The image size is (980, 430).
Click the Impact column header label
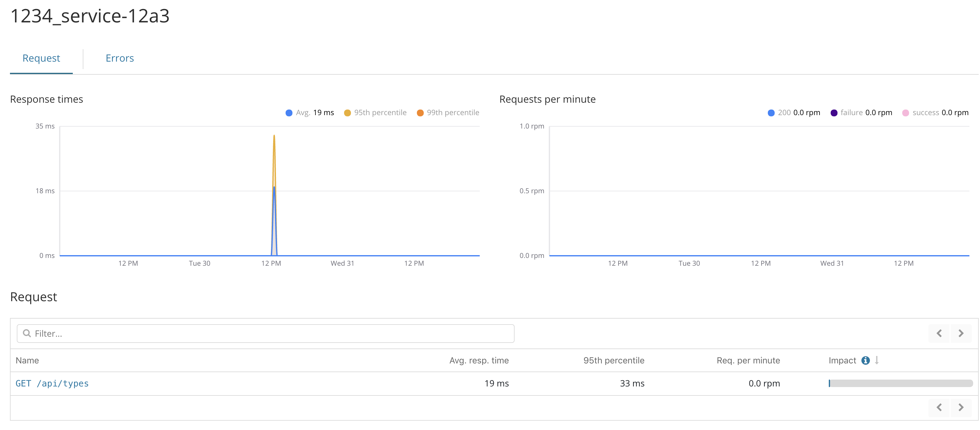(842, 360)
